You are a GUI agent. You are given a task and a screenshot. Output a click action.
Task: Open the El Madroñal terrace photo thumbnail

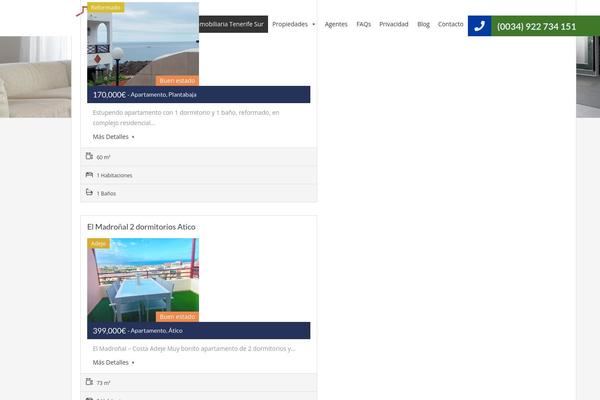(x=143, y=280)
